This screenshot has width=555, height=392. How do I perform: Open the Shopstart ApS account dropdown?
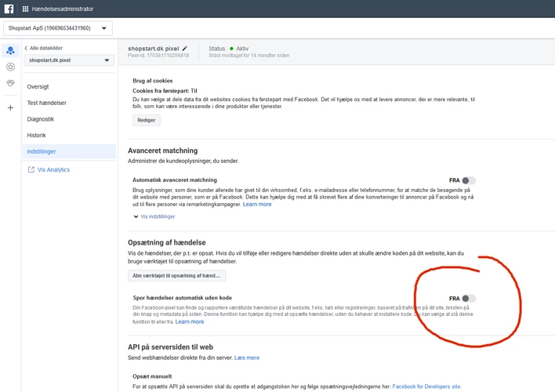pyautogui.click(x=58, y=28)
